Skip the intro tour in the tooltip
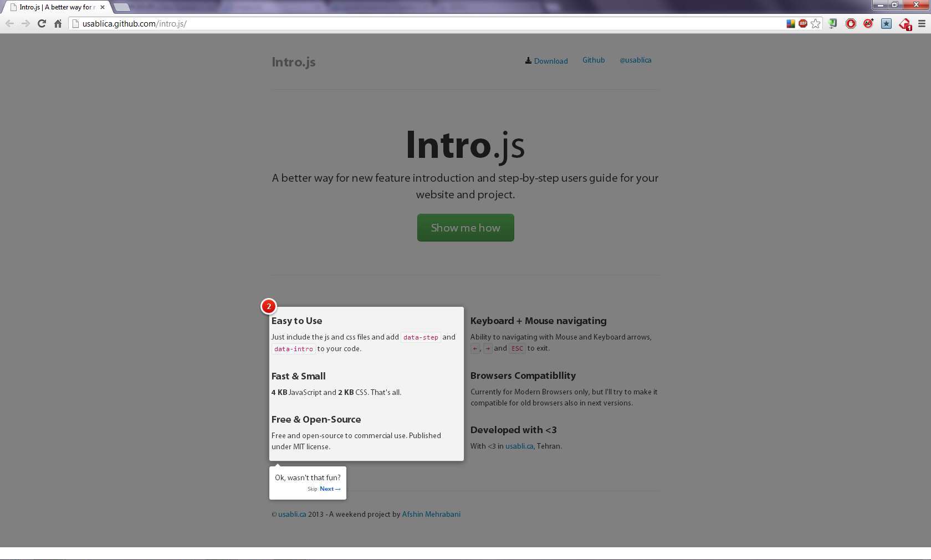931x560 pixels. [313, 489]
